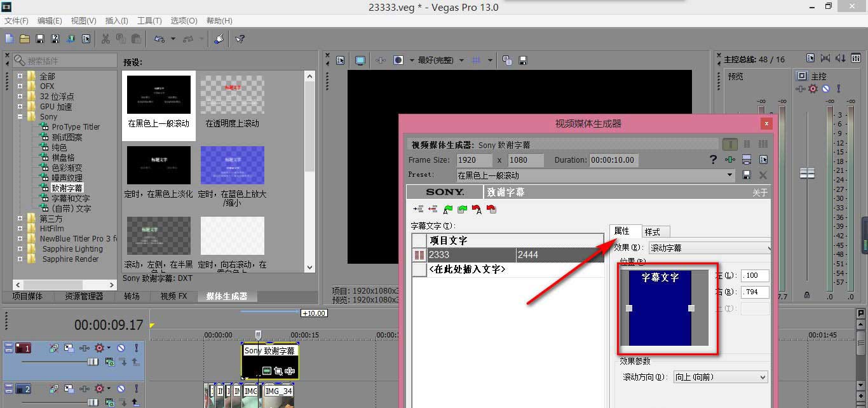Select 字幕和文字 generator in tree
This screenshot has height=408, width=868.
click(71, 198)
